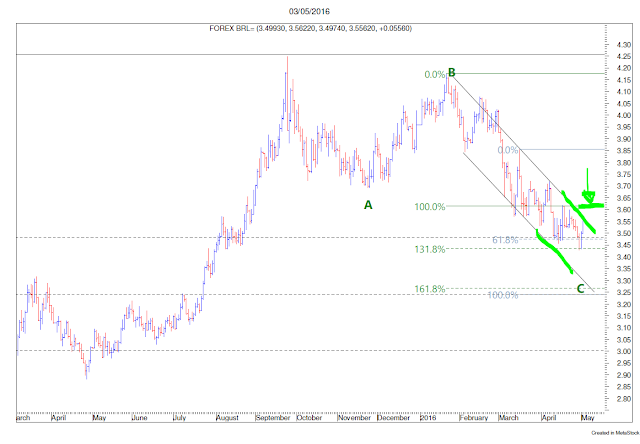
Task: Click the green 100.0% Fibonacci label
Action: point(430,206)
